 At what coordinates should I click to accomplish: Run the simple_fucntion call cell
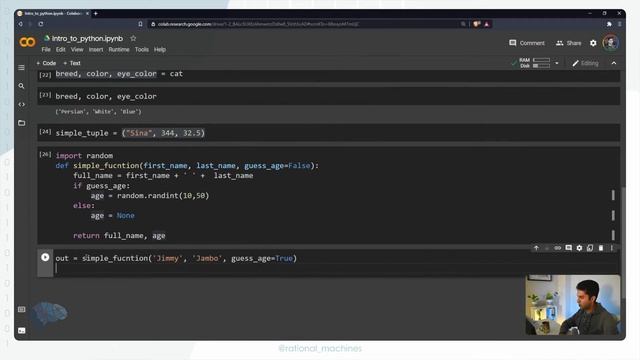click(x=45, y=258)
